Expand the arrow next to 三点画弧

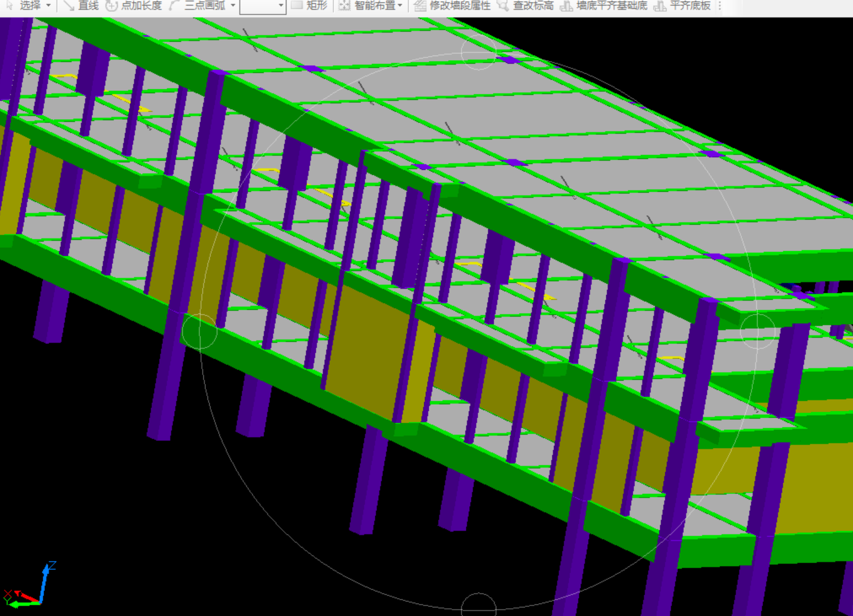[x=233, y=6]
